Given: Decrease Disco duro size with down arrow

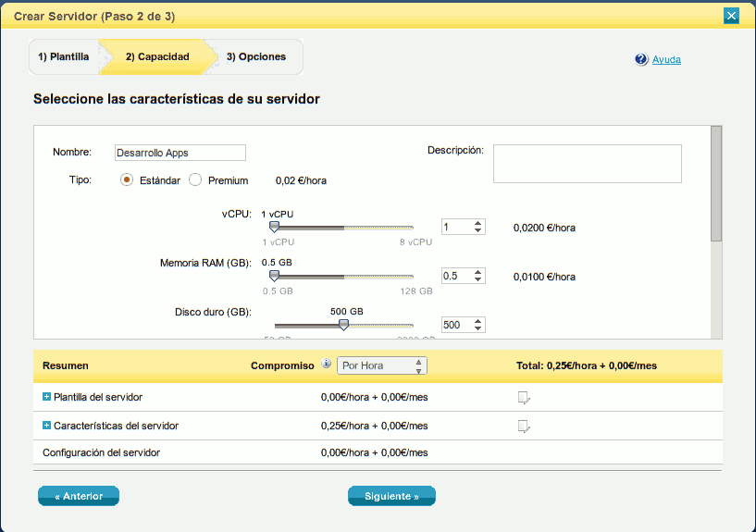Looking at the screenshot, I should point(477,328).
